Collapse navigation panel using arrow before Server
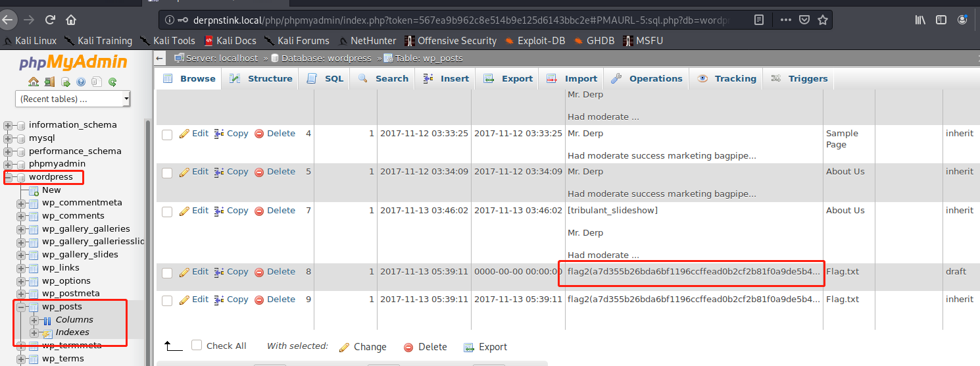This screenshot has height=366, width=980. (160, 58)
